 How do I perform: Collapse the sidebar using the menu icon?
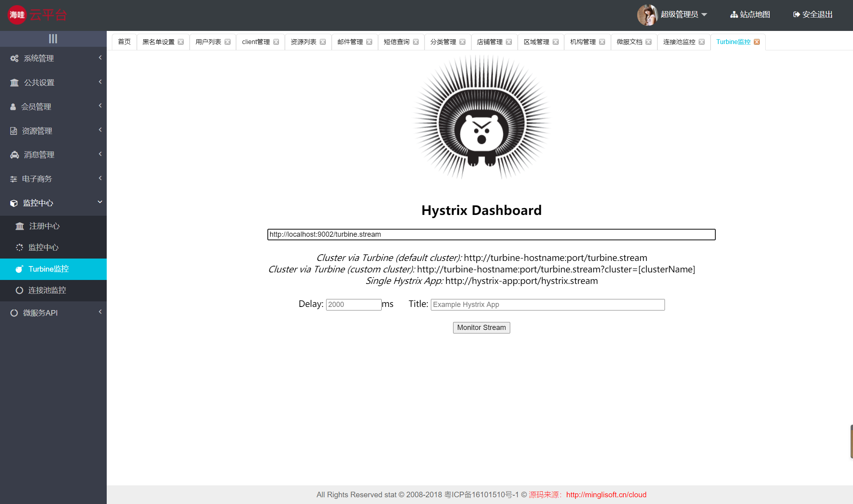click(53, 38)
